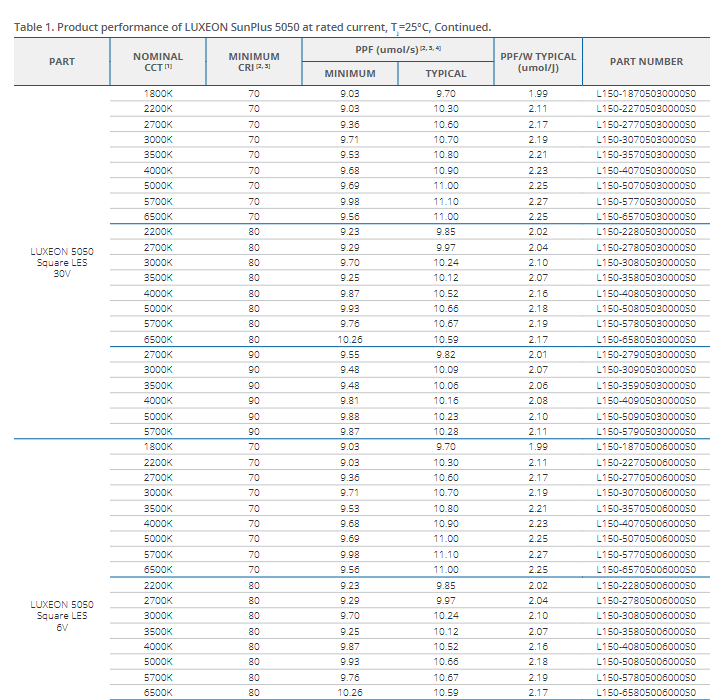Select part number L150-27805006000S0
The image size is (721, 700).
646,601
